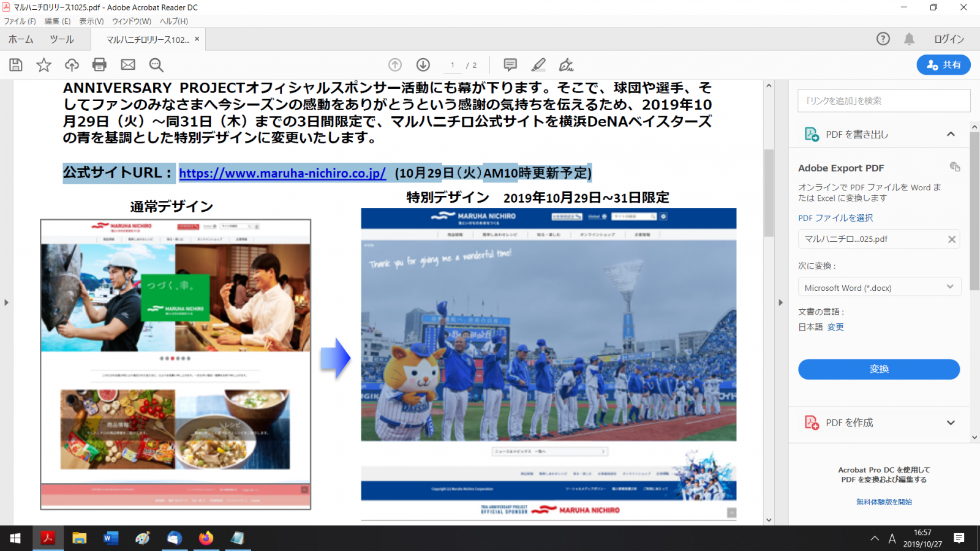Open the Fill & Sign pen icon
Image resolution: width=980 pixels, height=551 pixels.
(x=567, y=65)
